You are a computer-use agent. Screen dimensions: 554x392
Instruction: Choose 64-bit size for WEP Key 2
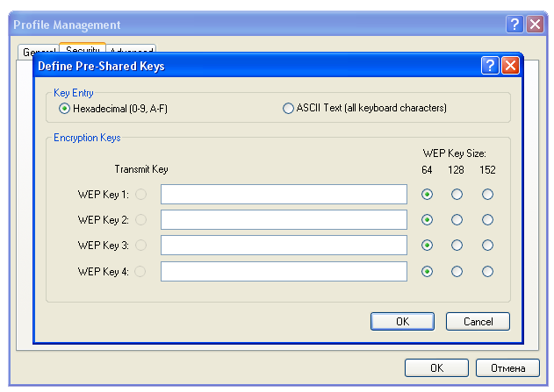427,219
